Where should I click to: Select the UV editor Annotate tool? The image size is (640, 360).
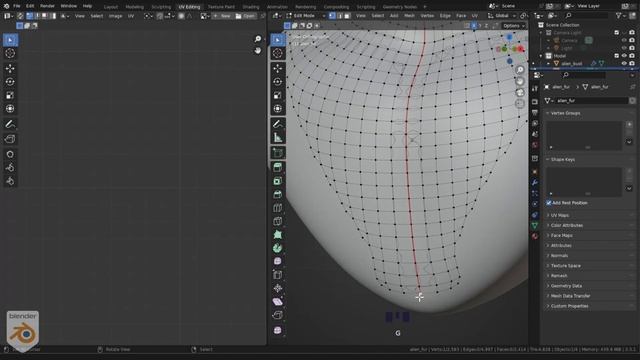(10, 124)
